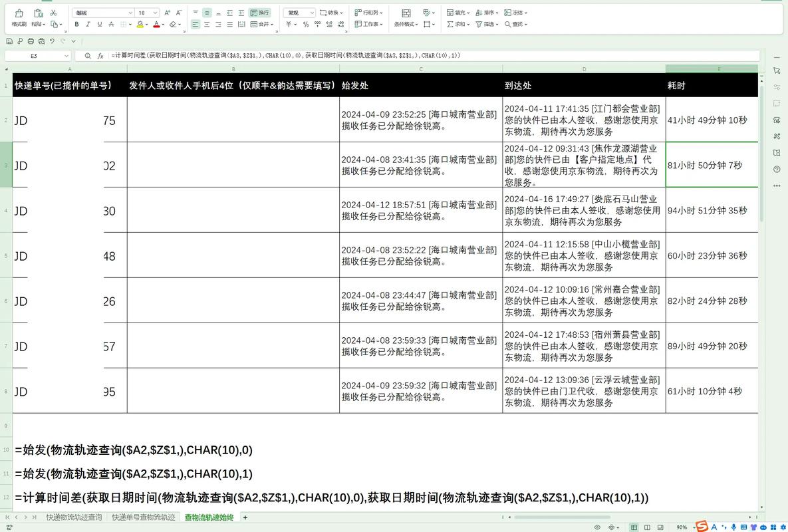
Task: Open the number format dropdown showing 常规
Action: point(299,13)
